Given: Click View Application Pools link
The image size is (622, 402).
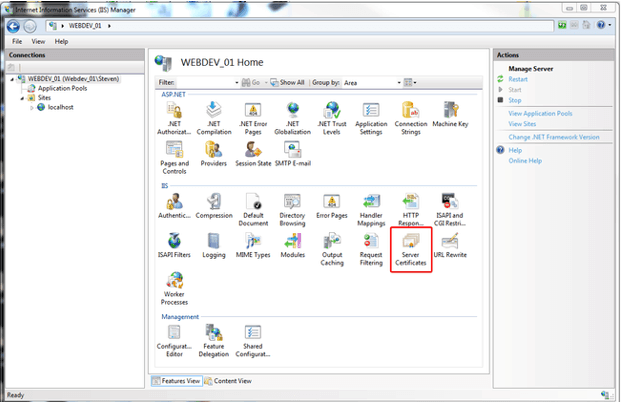Looking at the screenshot, I should tap(540, 113).
